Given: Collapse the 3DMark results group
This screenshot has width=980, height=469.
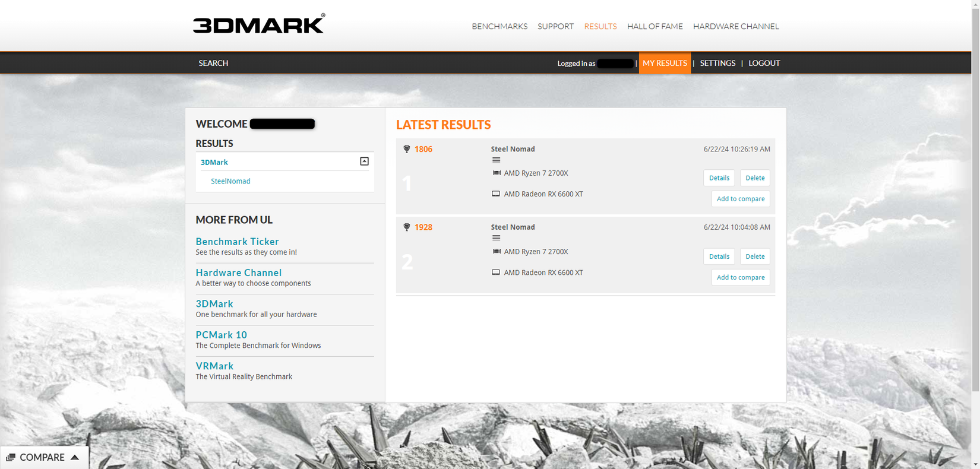Looking at the screenshot, I should click(364, 161).
